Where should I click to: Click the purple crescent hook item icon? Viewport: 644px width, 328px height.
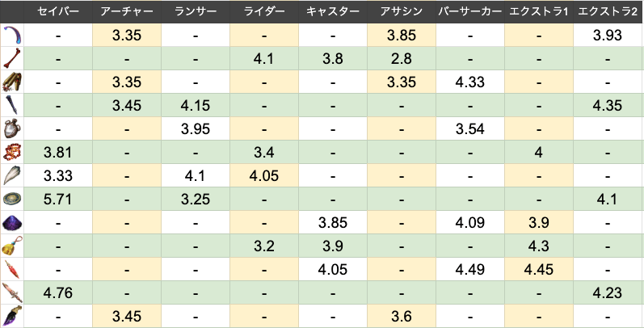12,36
